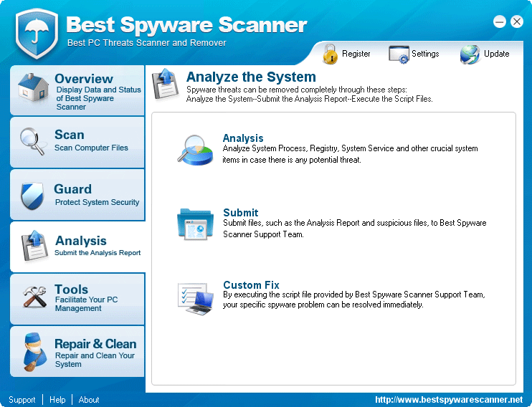Click 'By executing the script file' description
The image size is (532, 407).
click(x=354, y=300)
